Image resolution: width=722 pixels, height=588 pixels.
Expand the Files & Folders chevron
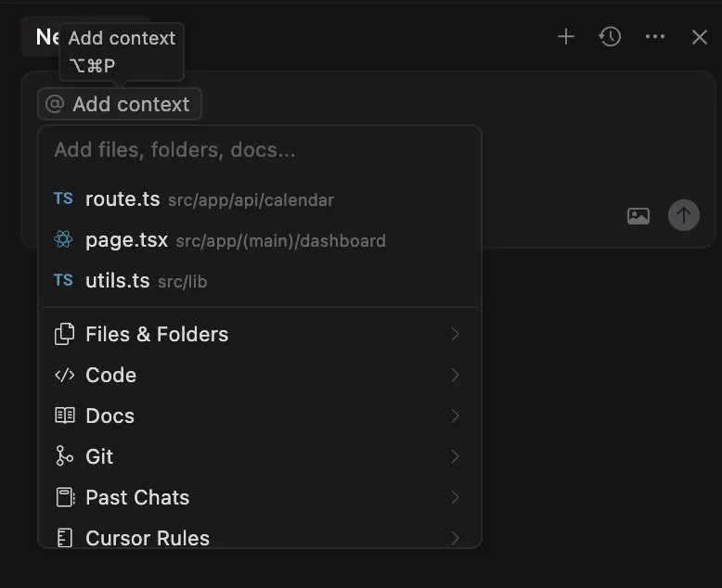(x=455, y=335)
